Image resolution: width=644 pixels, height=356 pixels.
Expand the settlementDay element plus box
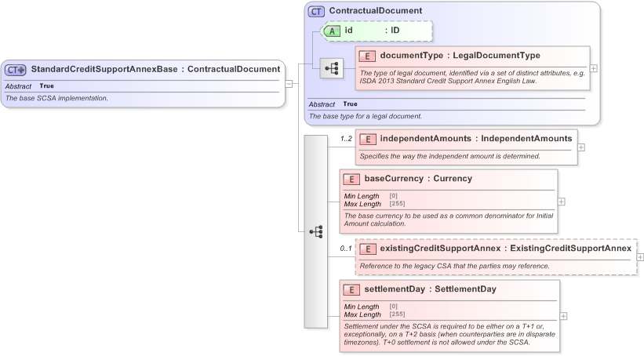coord(563,316)
